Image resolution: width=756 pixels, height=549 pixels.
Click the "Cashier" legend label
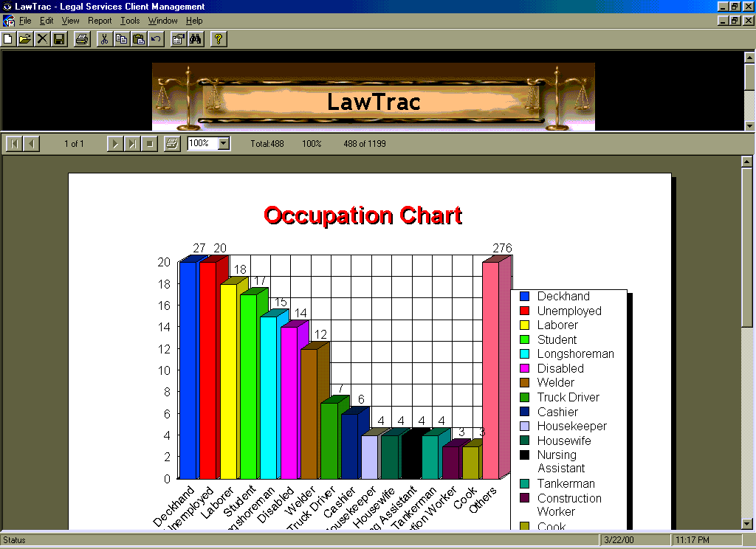pyautogui.click(x=557, y=412)
